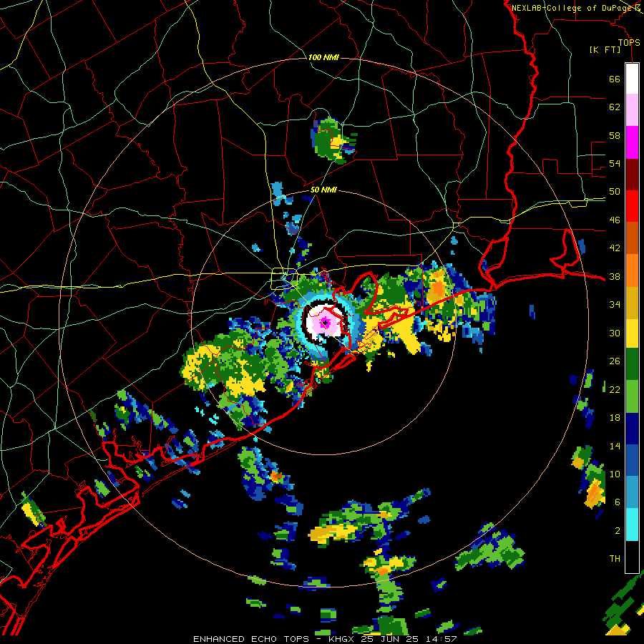This screenshot has height=644, width=644.
Task: Click the [K FT] units label
Action: (x=605, y=49)
